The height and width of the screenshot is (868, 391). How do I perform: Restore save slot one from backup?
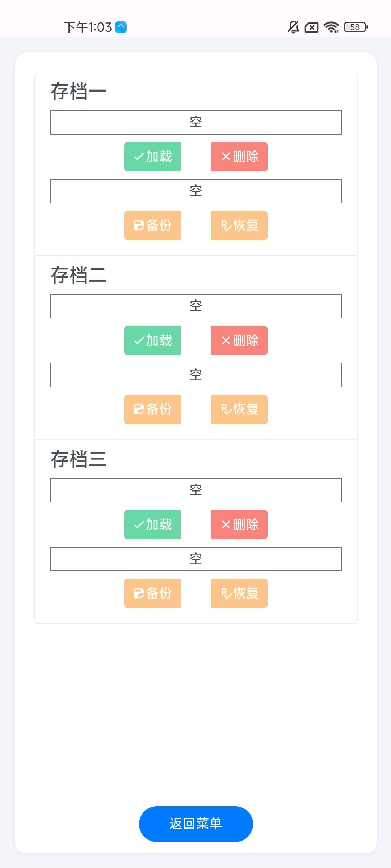[239, 225]
